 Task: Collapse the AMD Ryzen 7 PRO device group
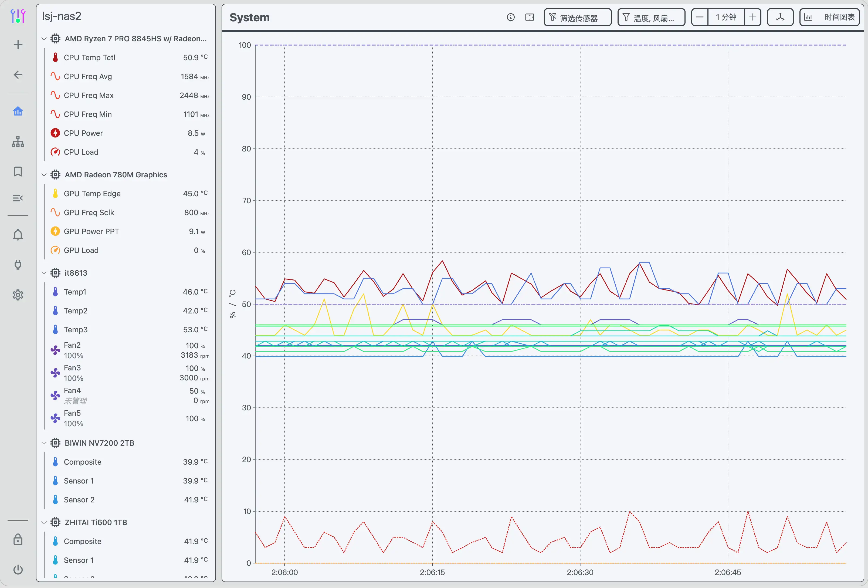point(44,39)
